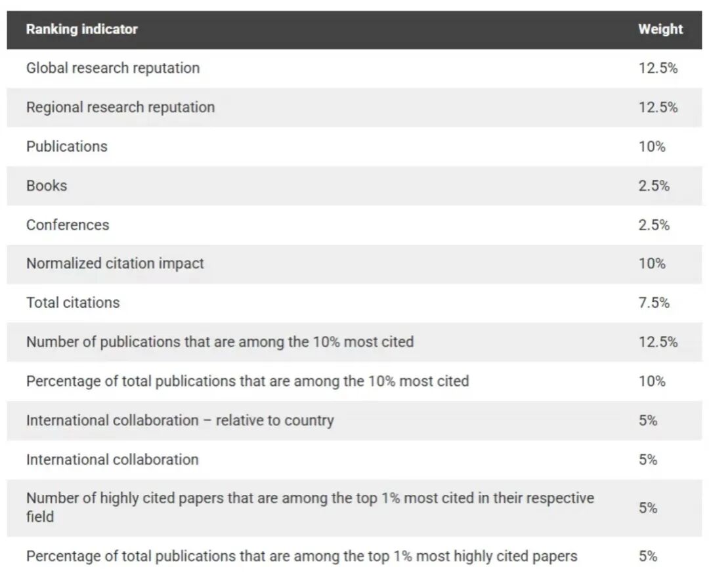Select the "Global research reputation" row label
Screen dimensions: 709x588
click(x=113, y=68)
